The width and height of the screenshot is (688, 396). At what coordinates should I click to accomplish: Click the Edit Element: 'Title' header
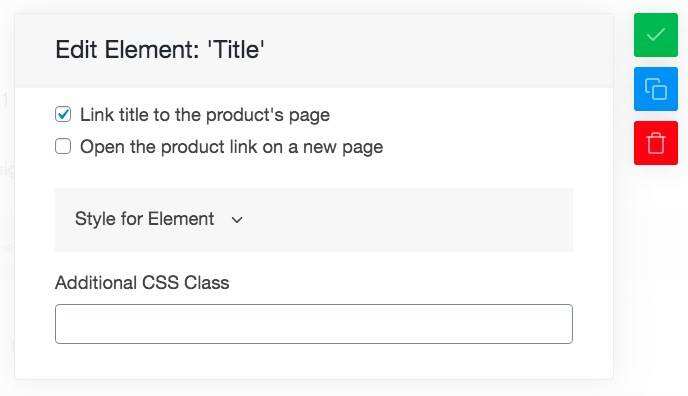(160, 50)
